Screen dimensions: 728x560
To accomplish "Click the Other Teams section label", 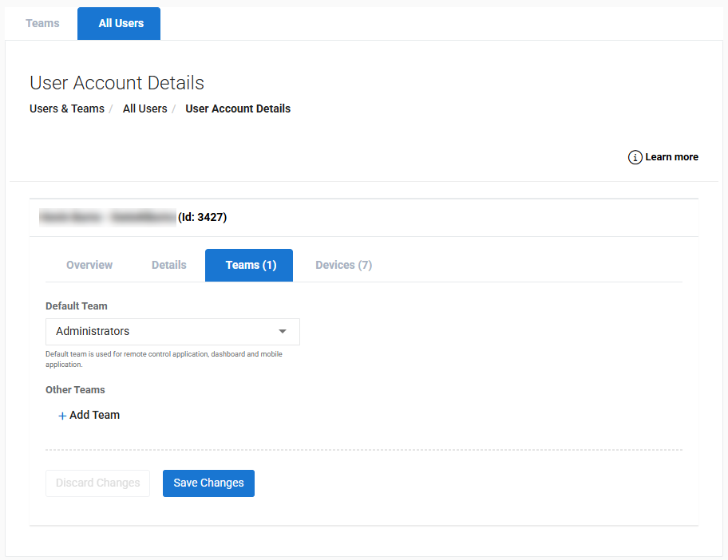I will tap(75, 390).
